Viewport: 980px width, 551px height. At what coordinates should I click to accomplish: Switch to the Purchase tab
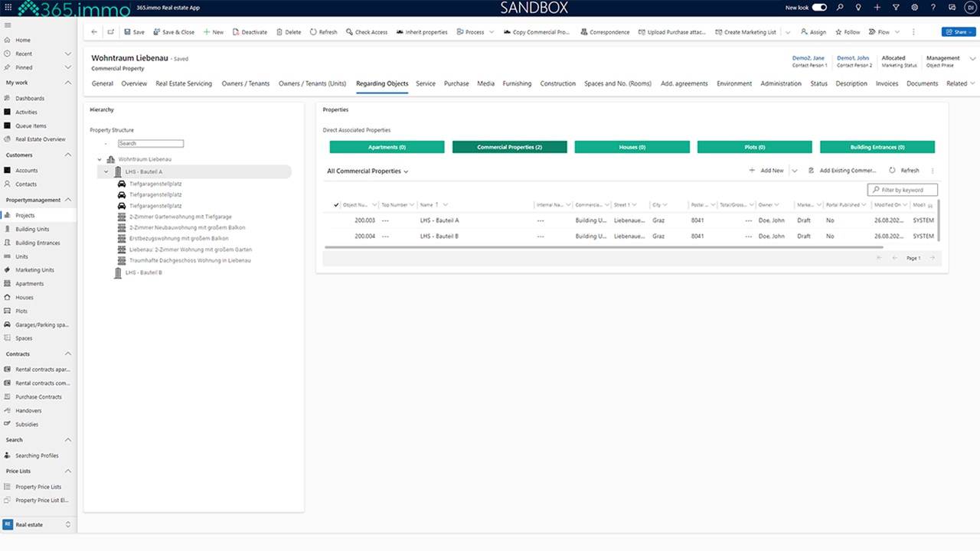(456, 83)
